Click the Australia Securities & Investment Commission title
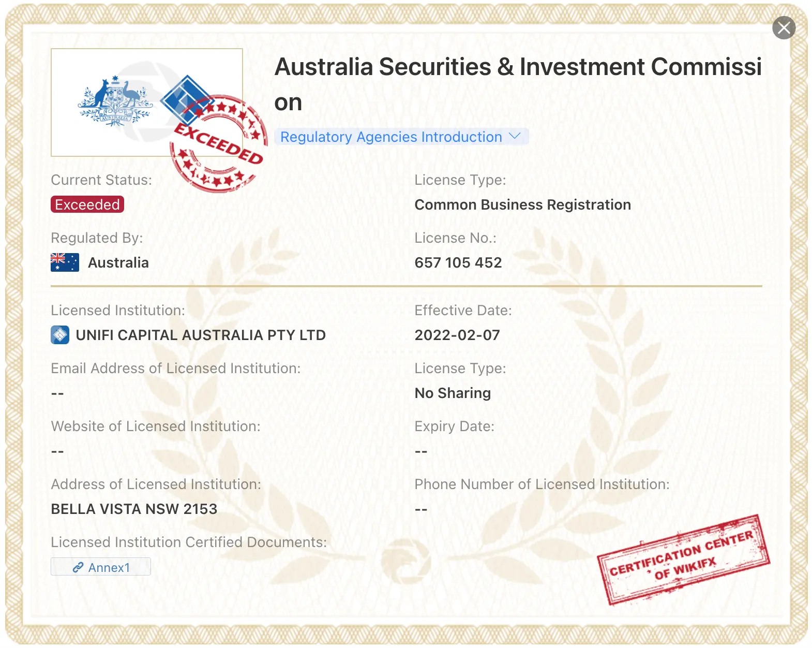Viewport: 812px width, 648px height. click(518, 67)
